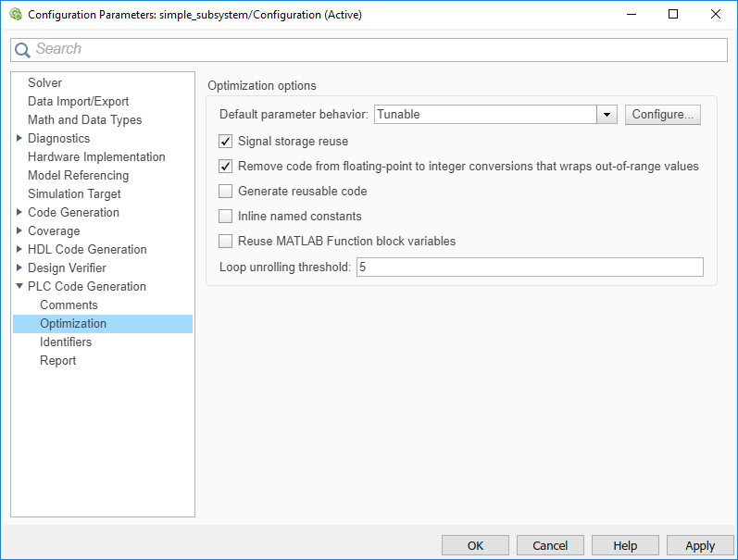Expand the Design Verifier arrow
The height and width of the screenshot is (560, 738).
(19, 268)
